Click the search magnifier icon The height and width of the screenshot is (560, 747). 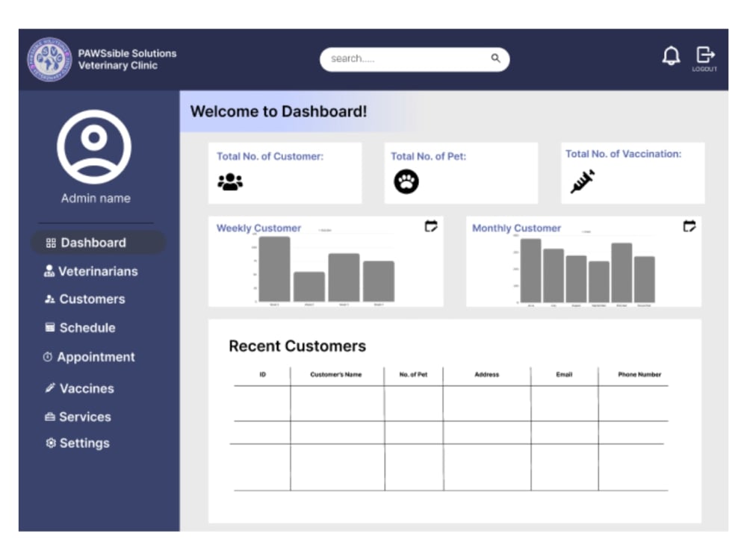[495, 58]
